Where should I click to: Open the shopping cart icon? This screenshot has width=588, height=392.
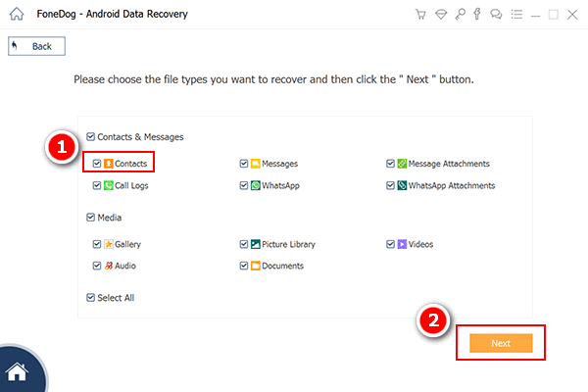point(420,15)
